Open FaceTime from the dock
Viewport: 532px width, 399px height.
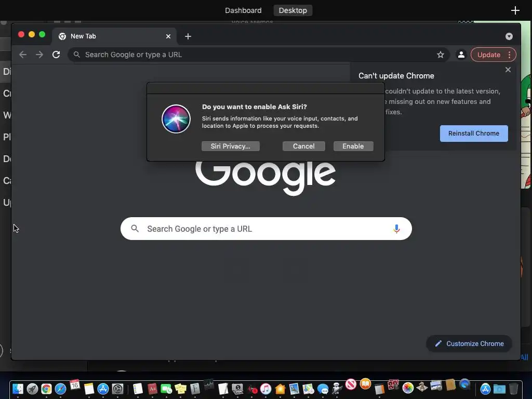click(x=166, y=389)
